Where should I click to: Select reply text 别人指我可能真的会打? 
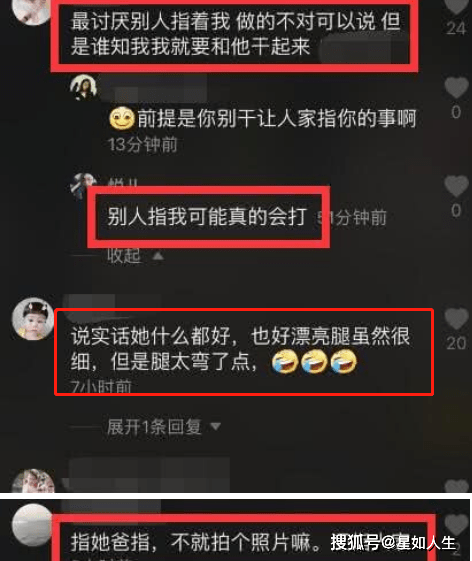[x=207, y=216]
